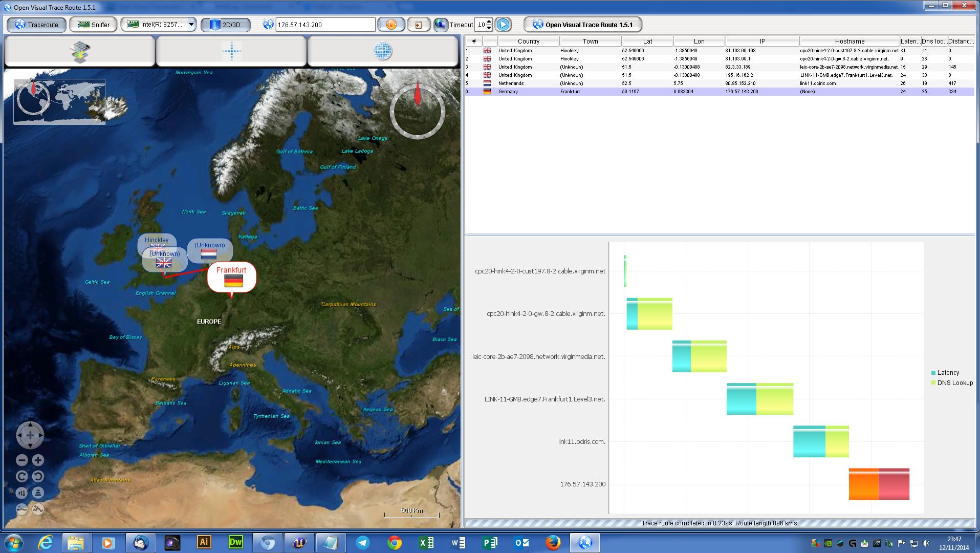This screenshot has width=980, height=553.
Task: Toggle the 2D/3D map view
Action: 225,25
